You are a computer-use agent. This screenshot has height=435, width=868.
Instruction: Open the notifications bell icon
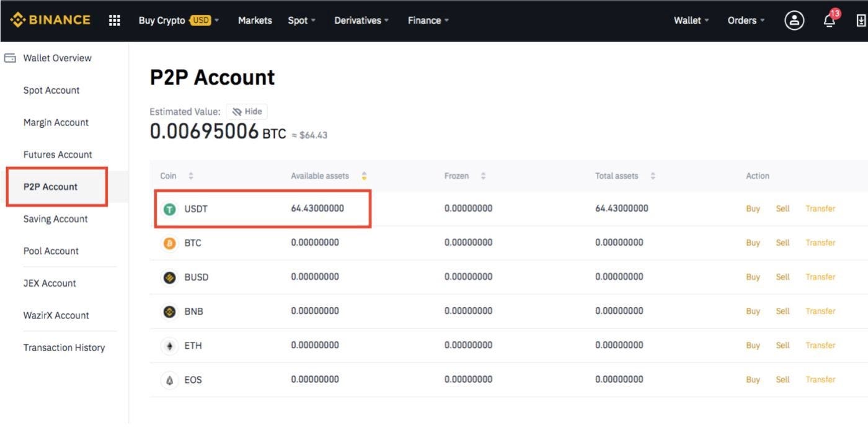click(x=830, y=20)
